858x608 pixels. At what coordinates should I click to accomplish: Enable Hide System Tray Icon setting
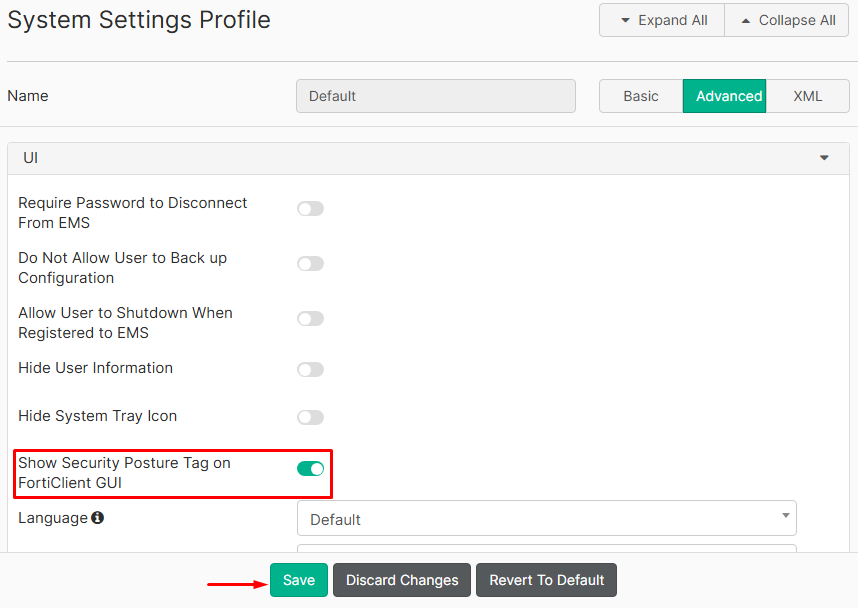pyautogui.click(x=310, y=417)
